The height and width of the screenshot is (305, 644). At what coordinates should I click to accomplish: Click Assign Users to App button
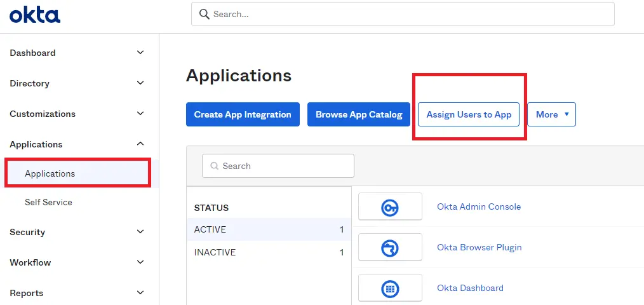[x=469, y=114]
